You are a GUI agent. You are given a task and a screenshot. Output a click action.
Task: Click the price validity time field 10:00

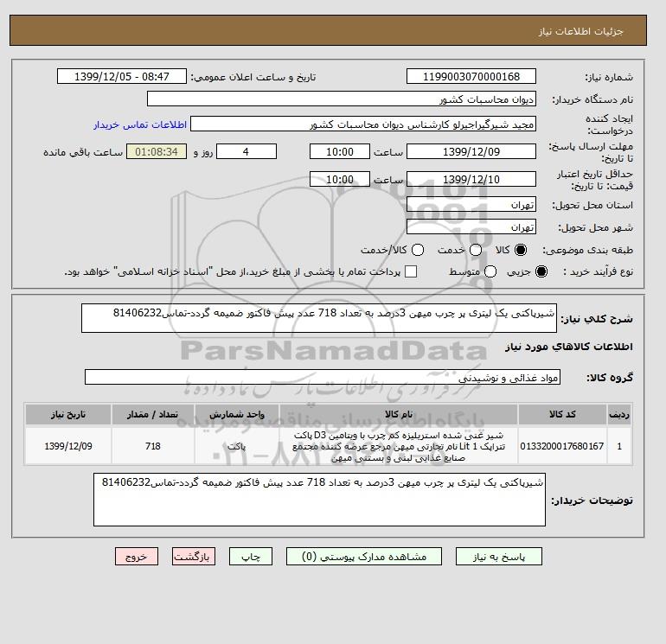pyautogui.click(x=340, y=179)
